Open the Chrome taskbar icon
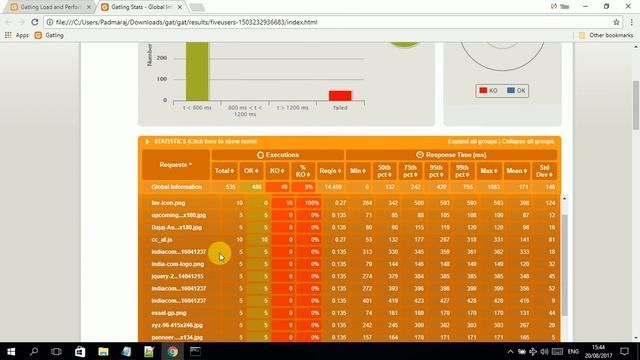The width and height of the screenshot is (640, 360). [173, 351]
